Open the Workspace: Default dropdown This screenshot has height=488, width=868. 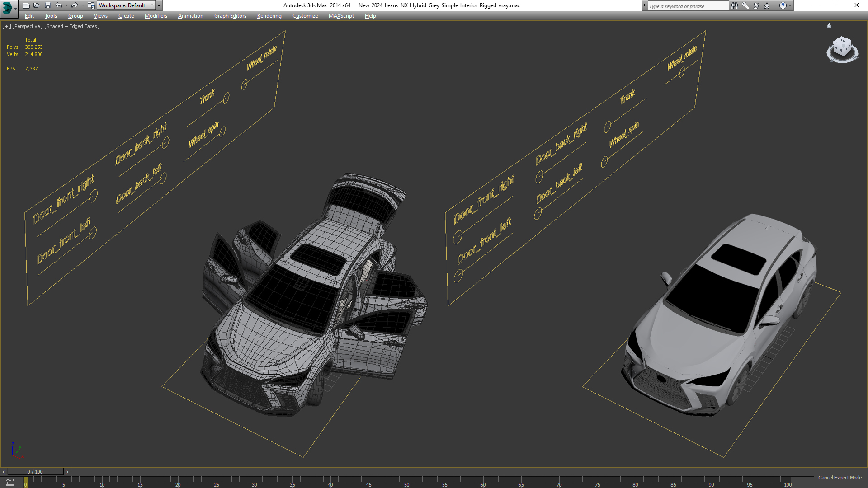126,5
